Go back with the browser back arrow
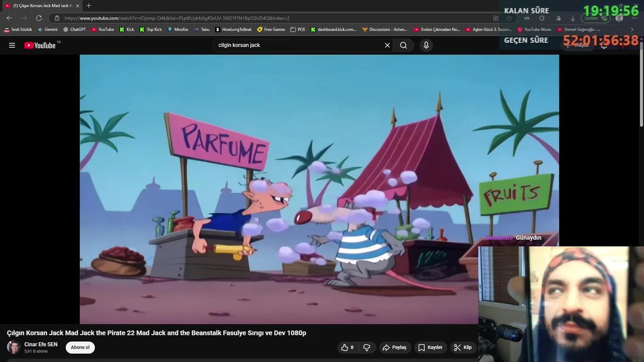The height and width of the screenshot is (362, 644). [x=9, y=18]
